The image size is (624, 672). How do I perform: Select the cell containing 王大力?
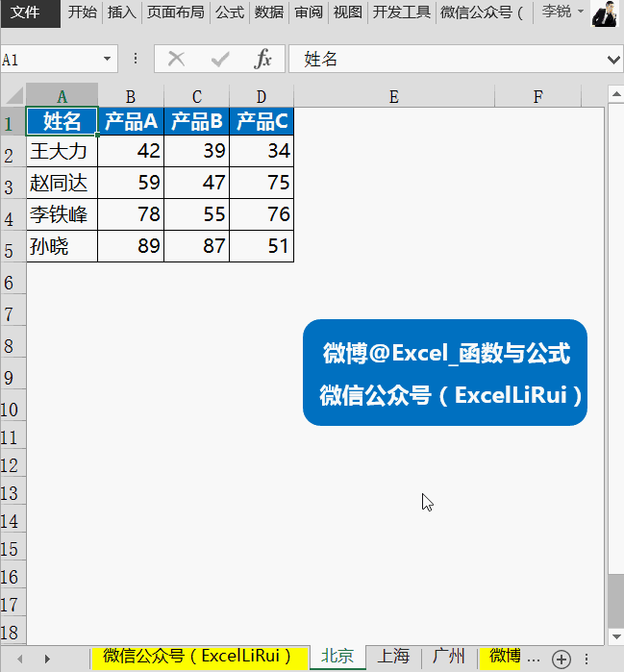coord(62,151)
